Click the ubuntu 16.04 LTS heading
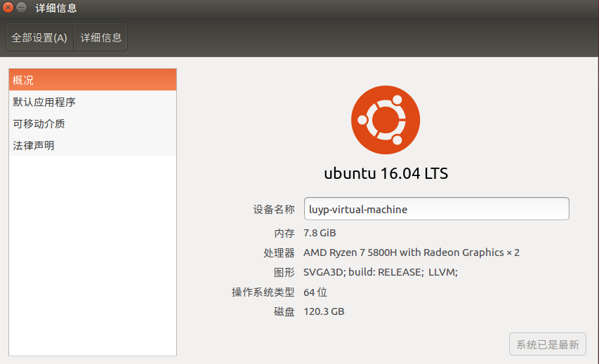This screenshot has width=599, height=364. point(386,173)
